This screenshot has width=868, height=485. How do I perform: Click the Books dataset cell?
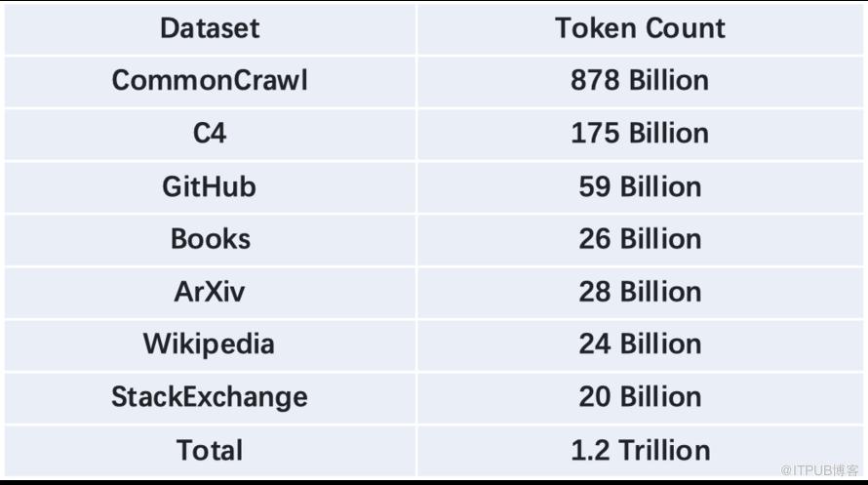pyautogui.click(x=210, y=239)
